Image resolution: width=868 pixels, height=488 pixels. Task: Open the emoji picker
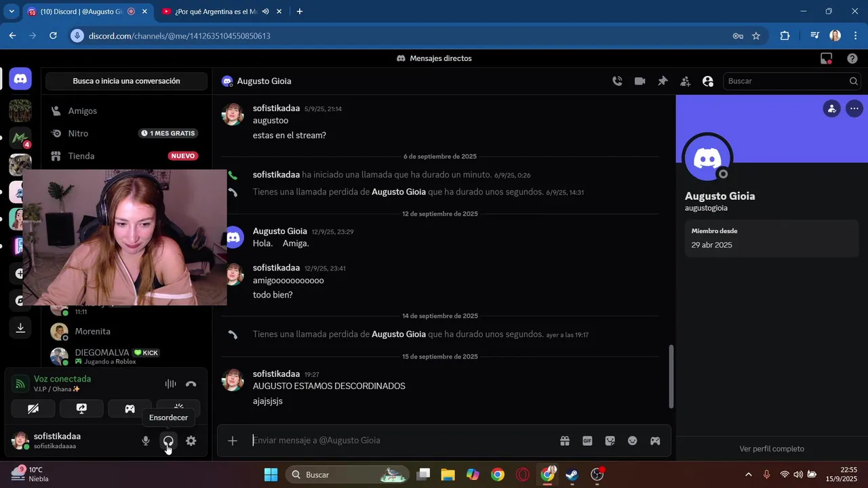click(633, 441)
